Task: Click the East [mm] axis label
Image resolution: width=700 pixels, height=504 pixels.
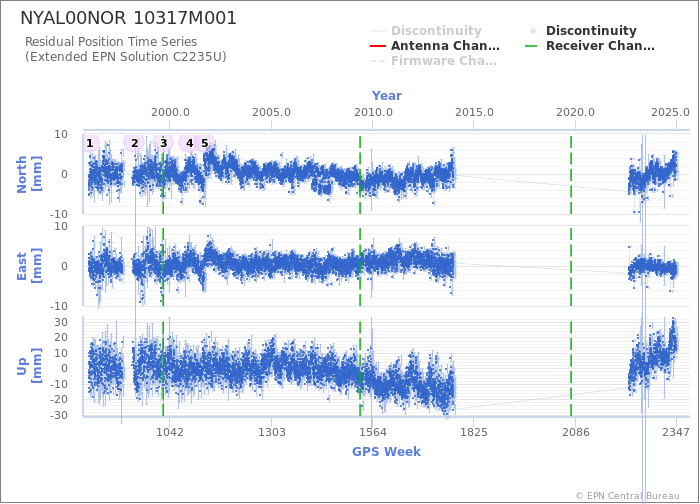Action: pos(29,266)
